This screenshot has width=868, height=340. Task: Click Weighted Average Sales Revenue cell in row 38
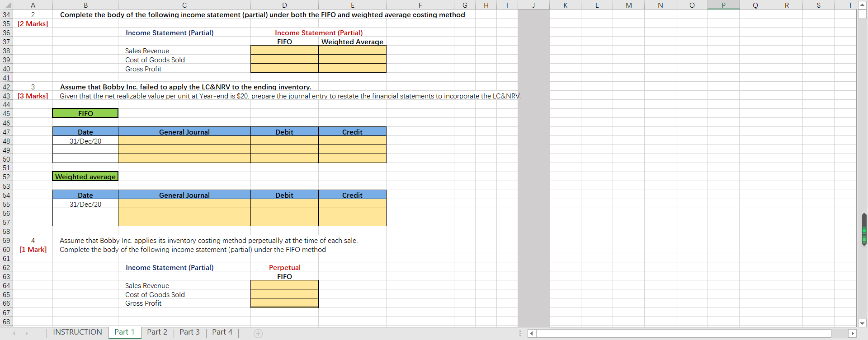pyautogui.click(x=352, y=50)
